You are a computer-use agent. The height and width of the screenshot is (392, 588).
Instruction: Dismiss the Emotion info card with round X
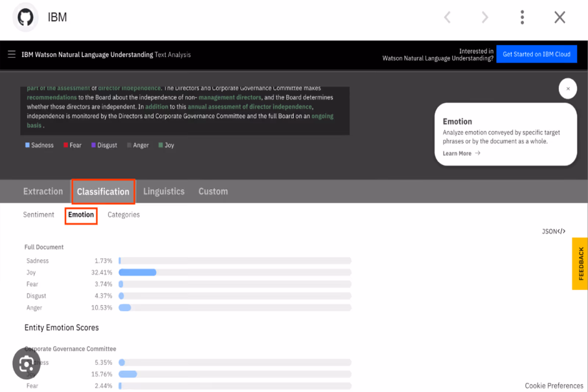(568, 89)
